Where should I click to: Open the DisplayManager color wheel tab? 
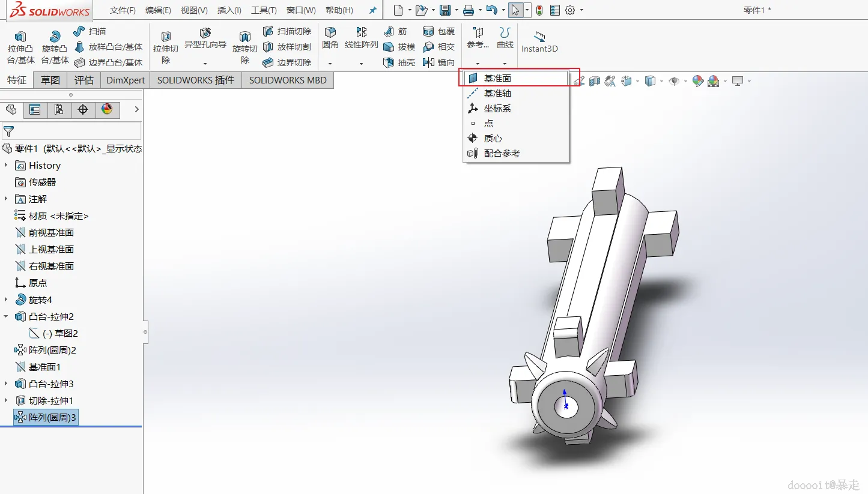(107, 109)
